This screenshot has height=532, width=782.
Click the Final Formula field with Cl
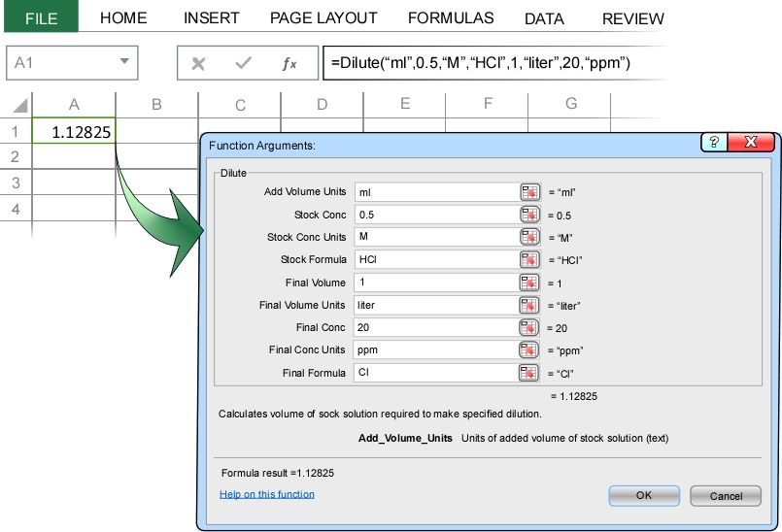436,373
